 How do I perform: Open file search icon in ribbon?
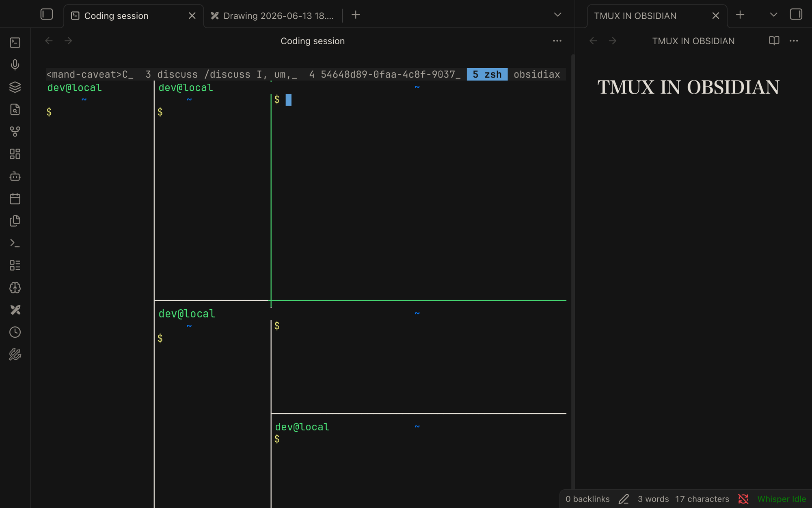pyautogui.click(x=15, y=109)
